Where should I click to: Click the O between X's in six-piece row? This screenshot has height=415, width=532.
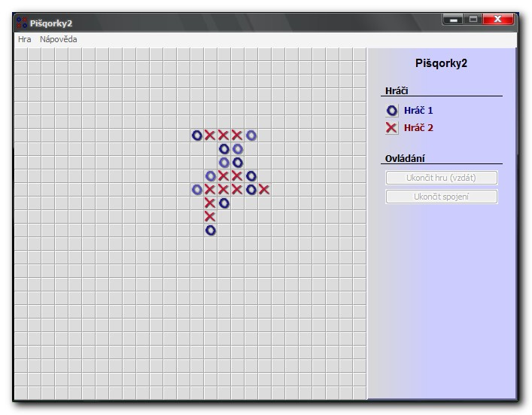tap(251, 190)
